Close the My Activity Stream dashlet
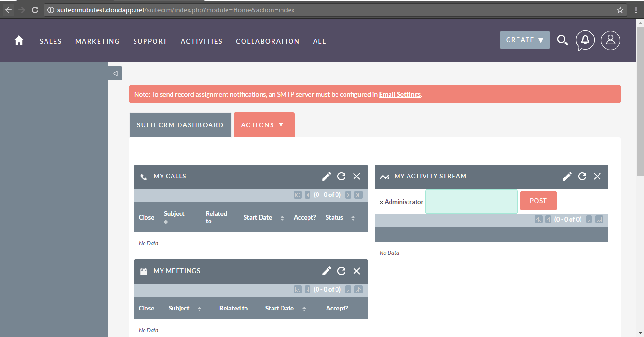Image resolution: width=644 pixels, height=337 pixels. pos(597,176)
